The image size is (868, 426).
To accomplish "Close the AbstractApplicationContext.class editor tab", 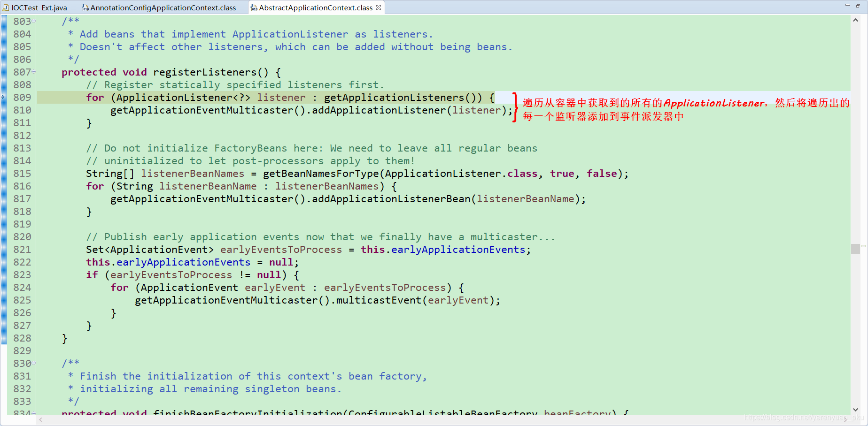I will (x=379, y=8).
